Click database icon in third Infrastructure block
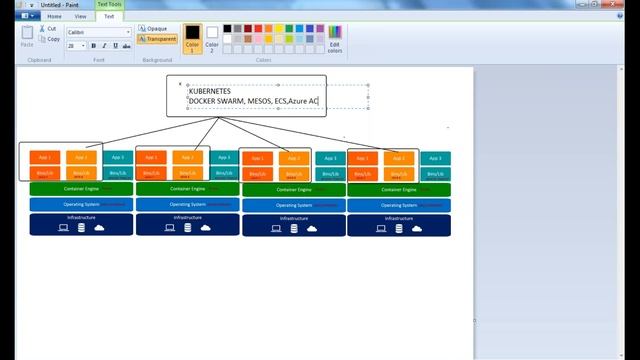Image resolution: width=640 pixels, height=360 pixels. click(x=294, y=229)
